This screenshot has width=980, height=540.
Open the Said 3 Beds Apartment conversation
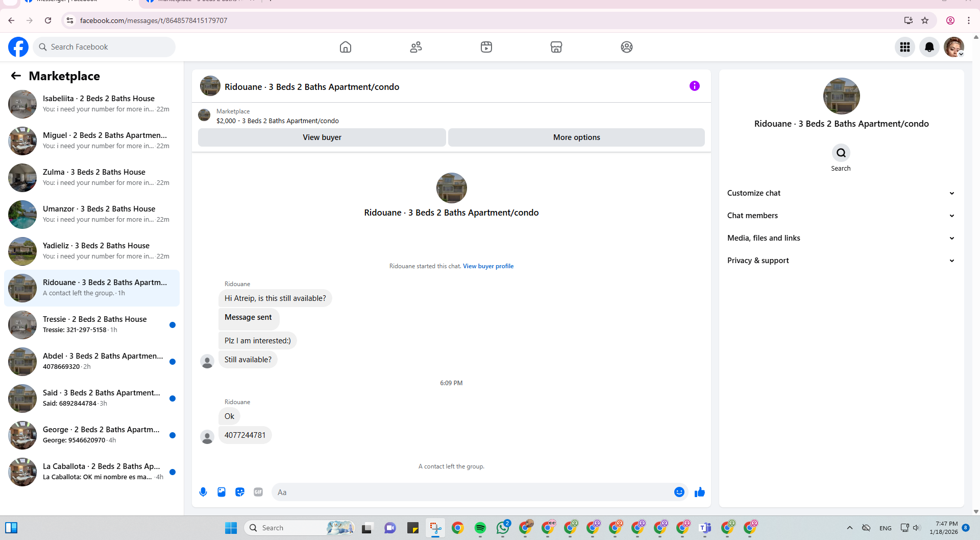pyautogui.click(x=92, y=398)
